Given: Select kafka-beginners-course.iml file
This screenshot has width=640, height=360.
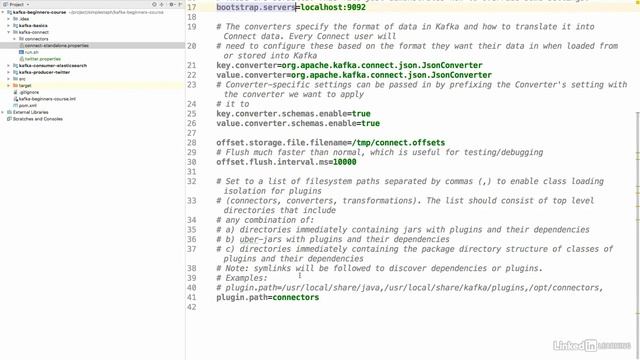Looking at the screenshot, I should pyautogui.click(x=47, y=99).
